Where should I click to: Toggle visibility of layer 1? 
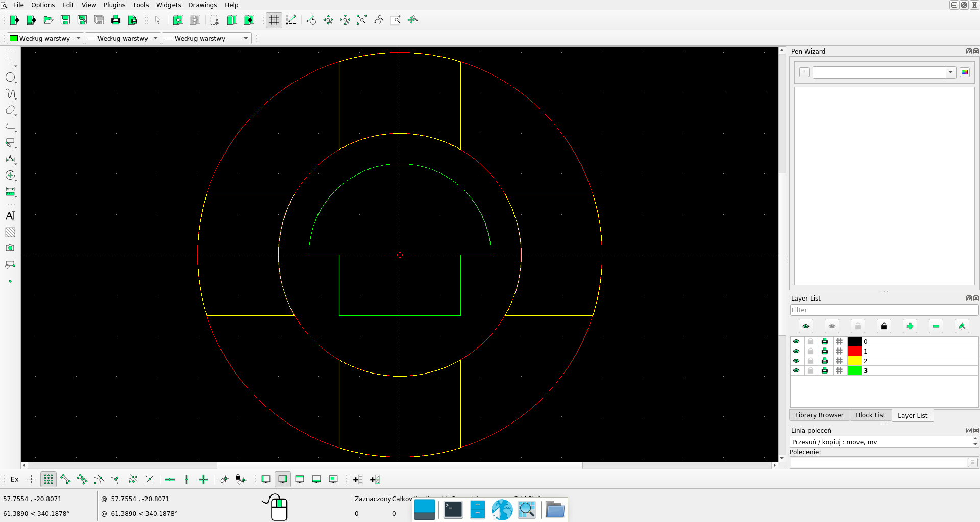[x=796, y=351]
